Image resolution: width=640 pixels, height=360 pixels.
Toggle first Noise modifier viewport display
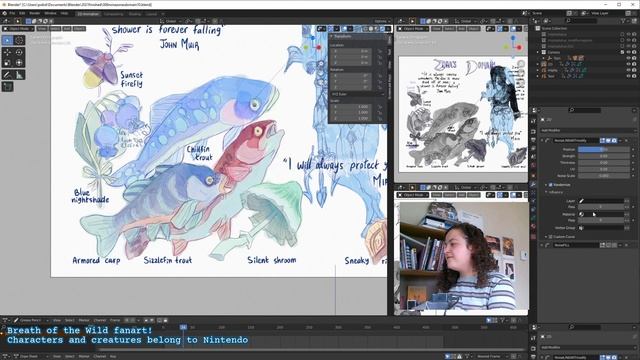click(608, 140)
